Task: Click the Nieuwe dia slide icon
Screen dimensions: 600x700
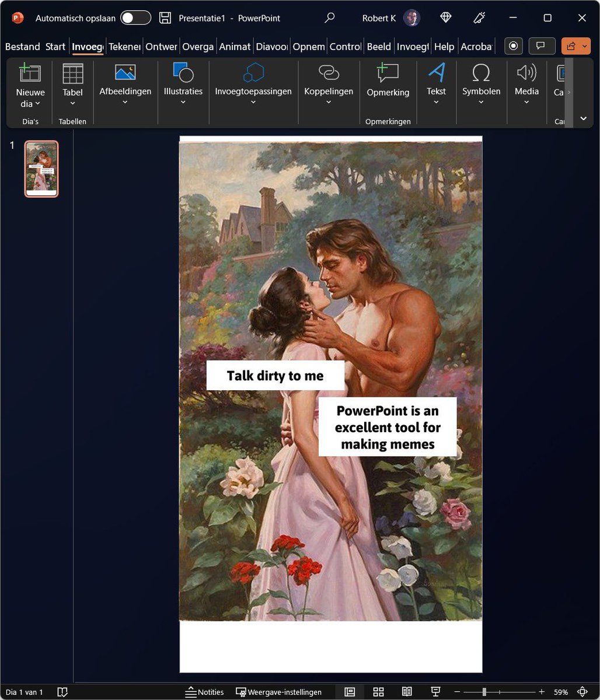Action: [29, 73]
